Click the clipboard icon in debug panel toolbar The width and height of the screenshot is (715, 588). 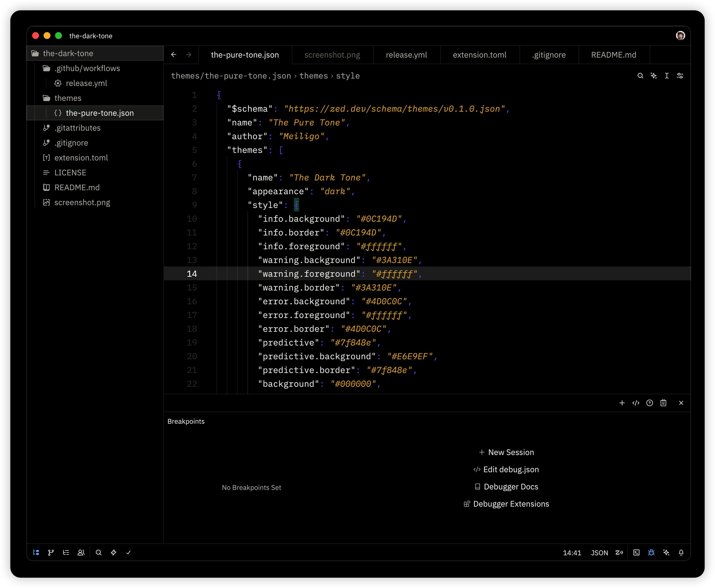[x=663, y=403]
